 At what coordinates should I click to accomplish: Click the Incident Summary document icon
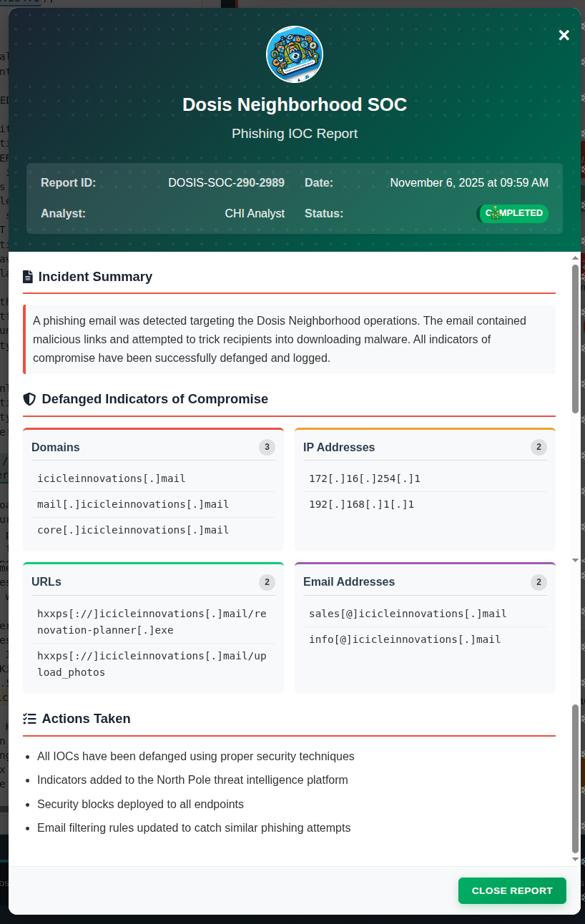[28, 277]
